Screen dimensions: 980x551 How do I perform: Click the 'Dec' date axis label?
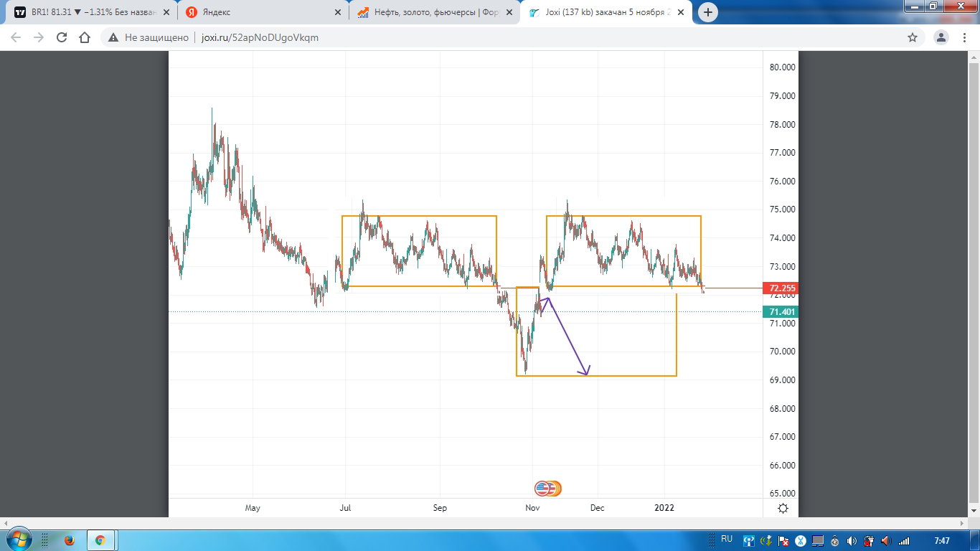[597, 508]
